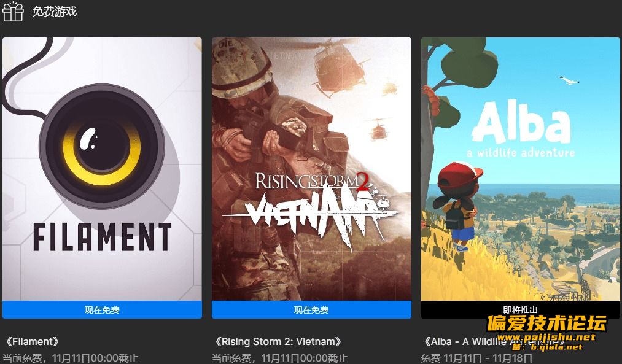Select the 免费游戏 section heading
Screen dimensions: 622x364
[x=55, y=11]
